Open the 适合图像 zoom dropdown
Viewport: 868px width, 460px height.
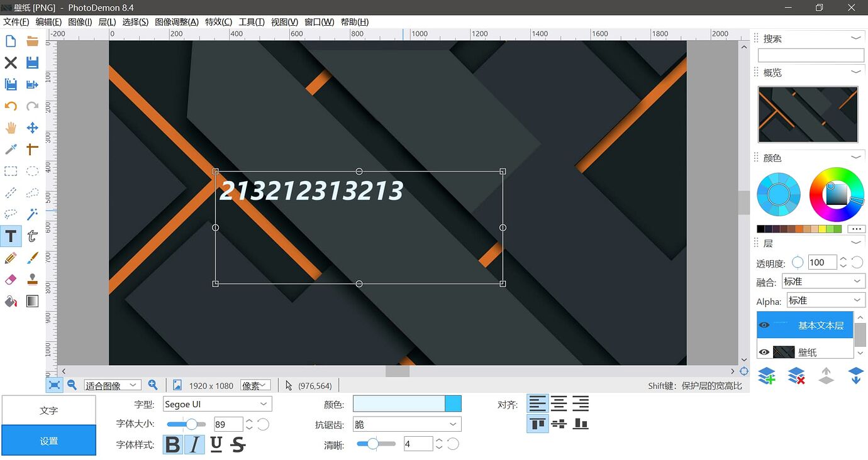coord(113,385)
